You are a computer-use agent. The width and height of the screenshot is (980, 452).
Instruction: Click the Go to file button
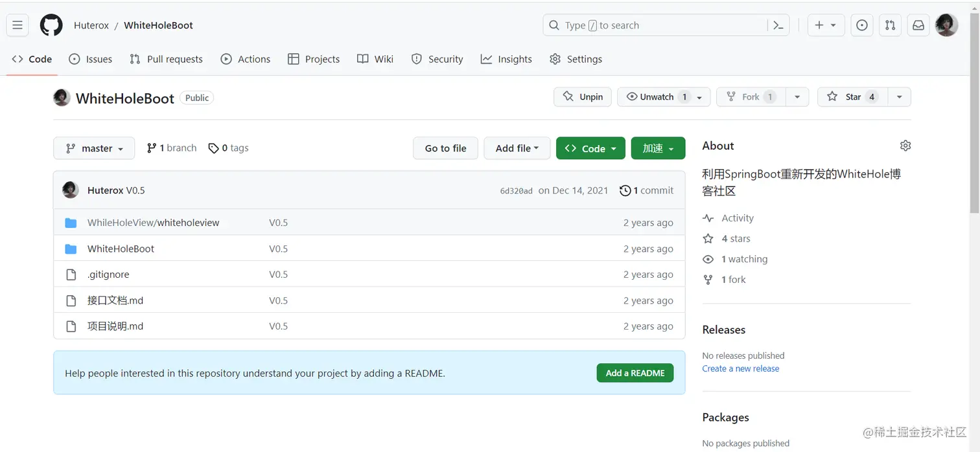pos(445,148)
